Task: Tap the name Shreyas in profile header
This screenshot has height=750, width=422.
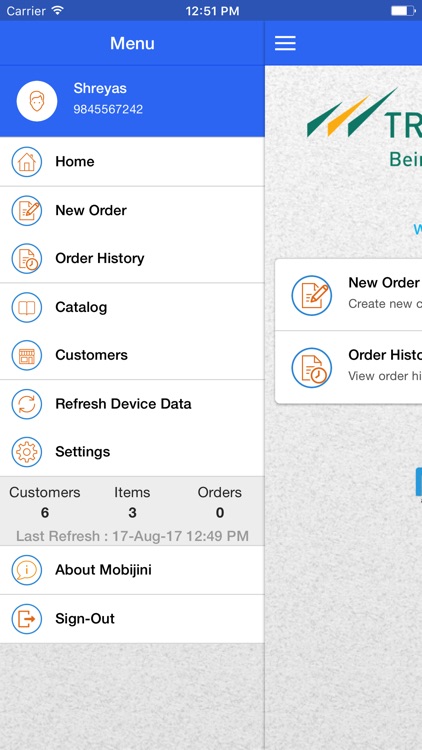Action: click(x=100, y=88)
